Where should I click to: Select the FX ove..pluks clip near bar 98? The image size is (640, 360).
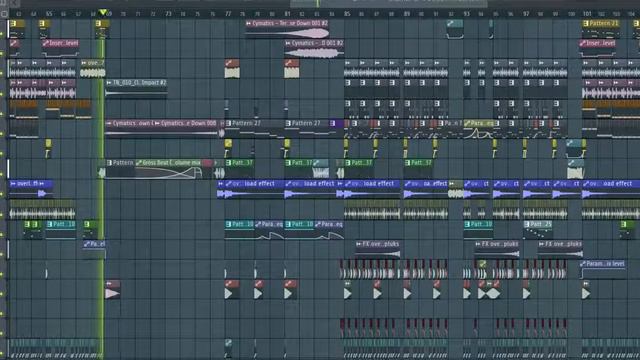point(560,249)
